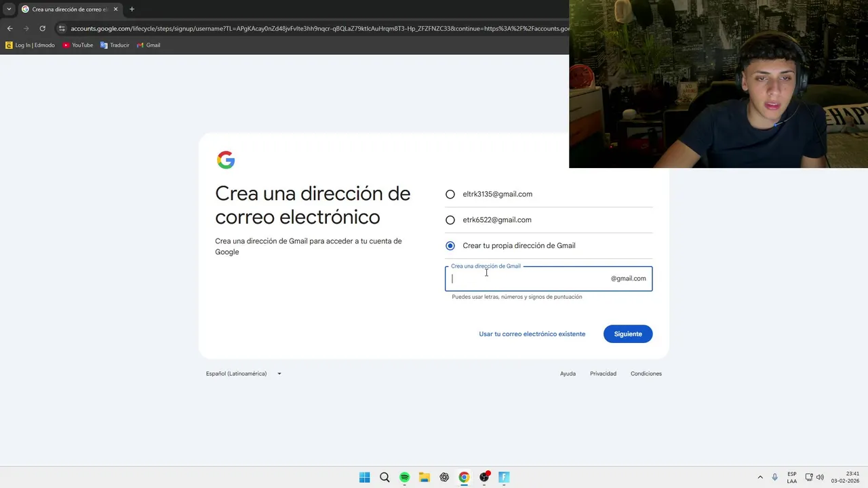The image size is (868, 488).
Task: Select the Crea una dirección de correo tab
Action: (69, 9)
